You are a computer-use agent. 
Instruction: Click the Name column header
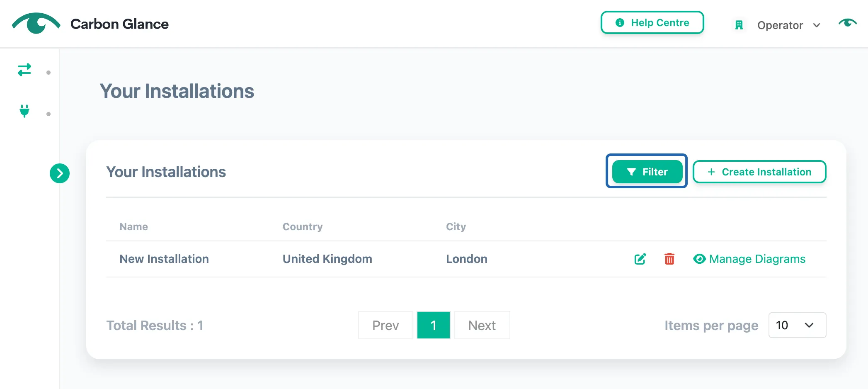(133, 226)
